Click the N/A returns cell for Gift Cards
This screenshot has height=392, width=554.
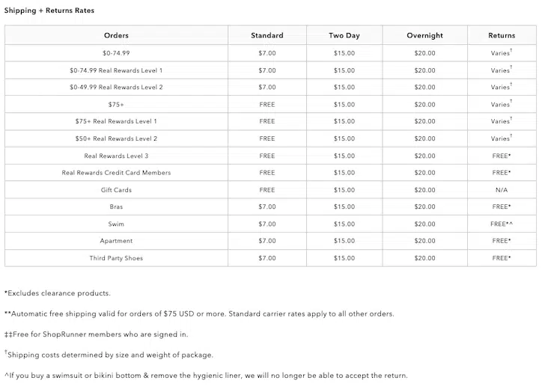[x=502, y=190]
